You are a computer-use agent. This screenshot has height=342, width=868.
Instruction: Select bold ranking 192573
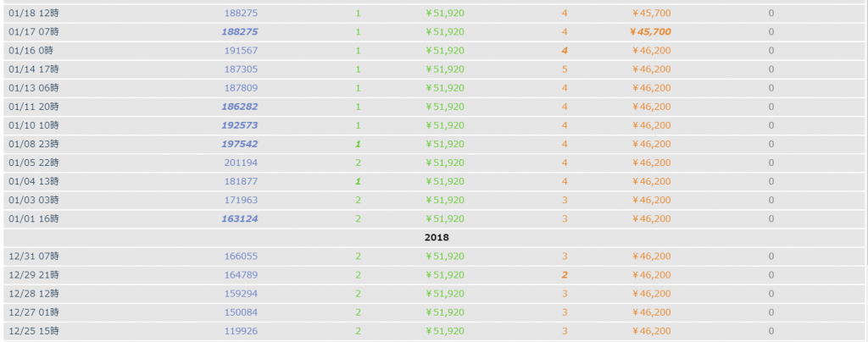click(239, 125)
